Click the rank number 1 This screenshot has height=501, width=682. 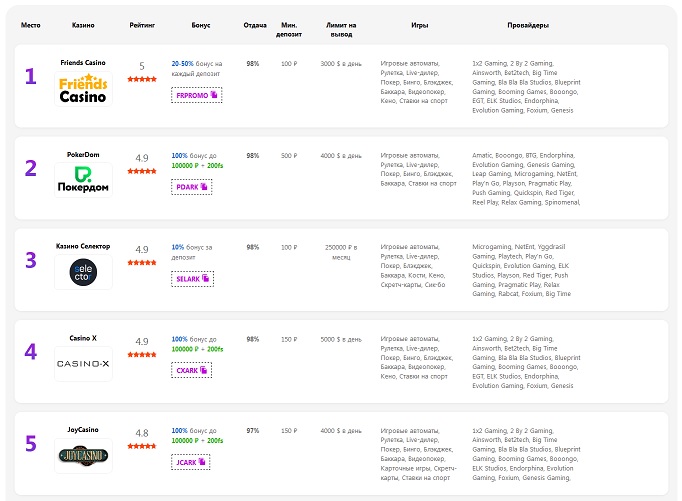pyautogui.click(x=30, y=77)
